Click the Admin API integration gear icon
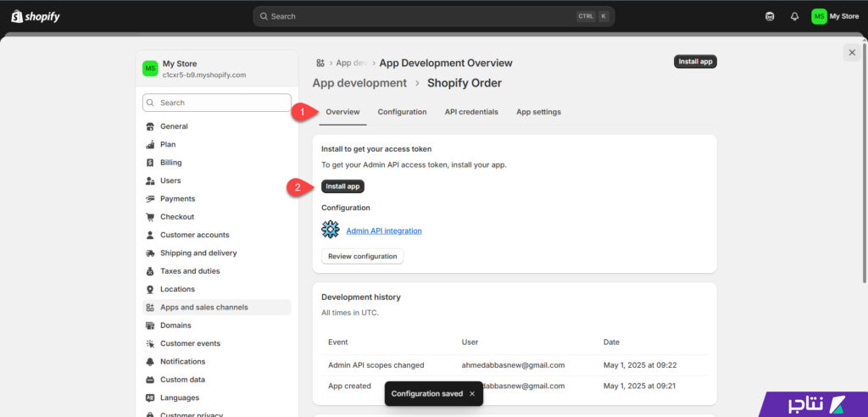This screenshot has width=868, height=417. coord(331,230)
